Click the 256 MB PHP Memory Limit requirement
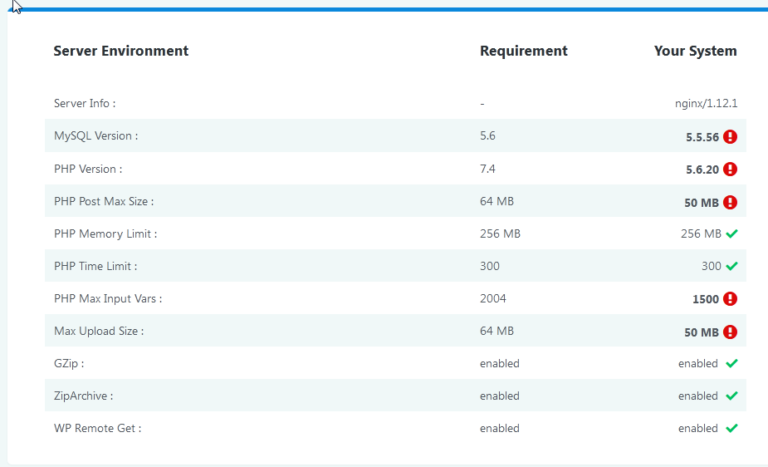This screenshot has width=768, height=467. pos(500,234)
